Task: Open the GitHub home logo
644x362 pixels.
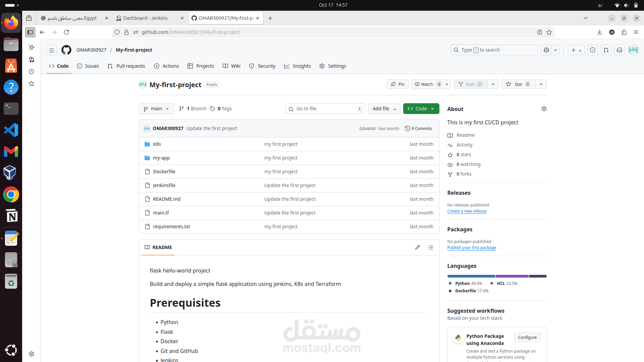Action: pos(66,50)
